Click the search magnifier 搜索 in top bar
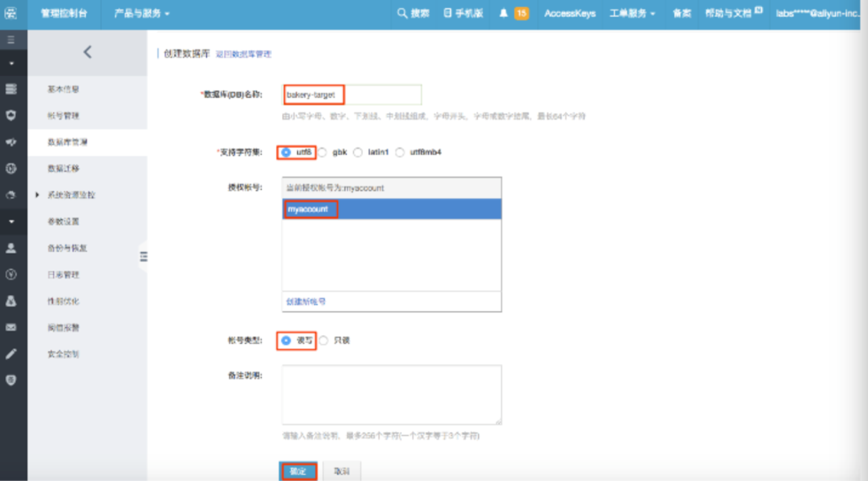The height and width of the screenshot is (481, 868). pos(413,13)
